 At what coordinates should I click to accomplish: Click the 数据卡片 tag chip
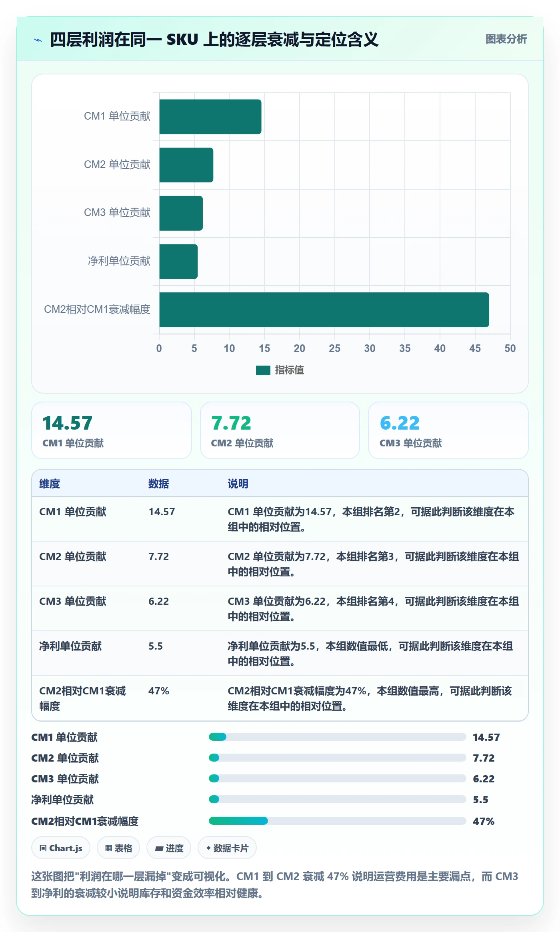227,848
